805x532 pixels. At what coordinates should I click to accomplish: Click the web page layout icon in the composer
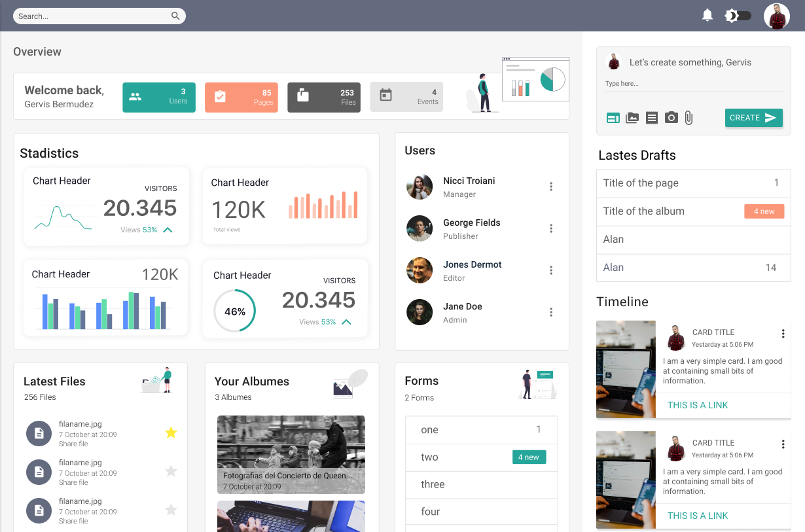click(613, 118)
